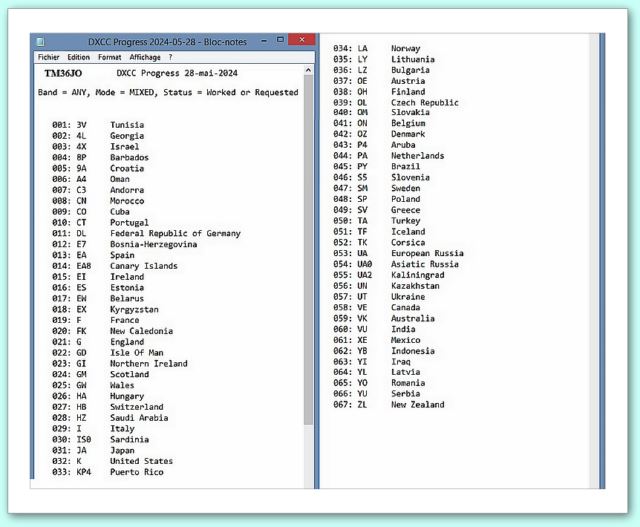Viewport: 640px width, 527px height.
Task: Click the New Zealand entry
Action: tap(417, 405)
